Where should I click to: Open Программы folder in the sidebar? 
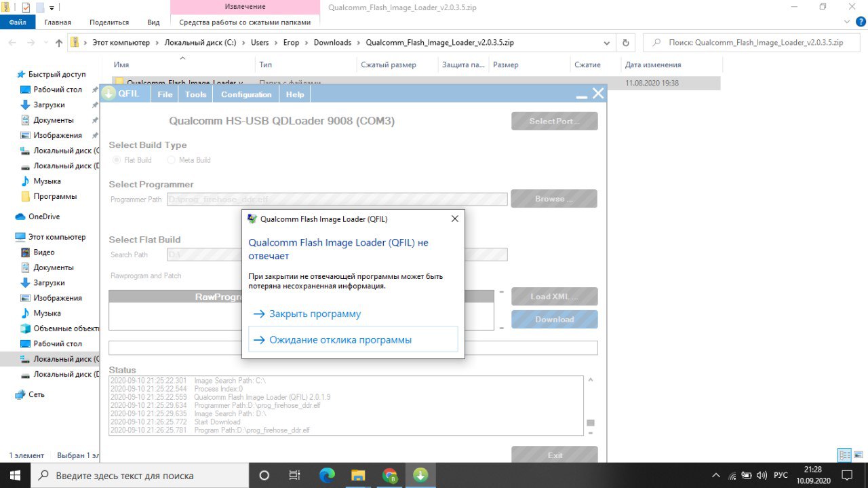[55, 196]
